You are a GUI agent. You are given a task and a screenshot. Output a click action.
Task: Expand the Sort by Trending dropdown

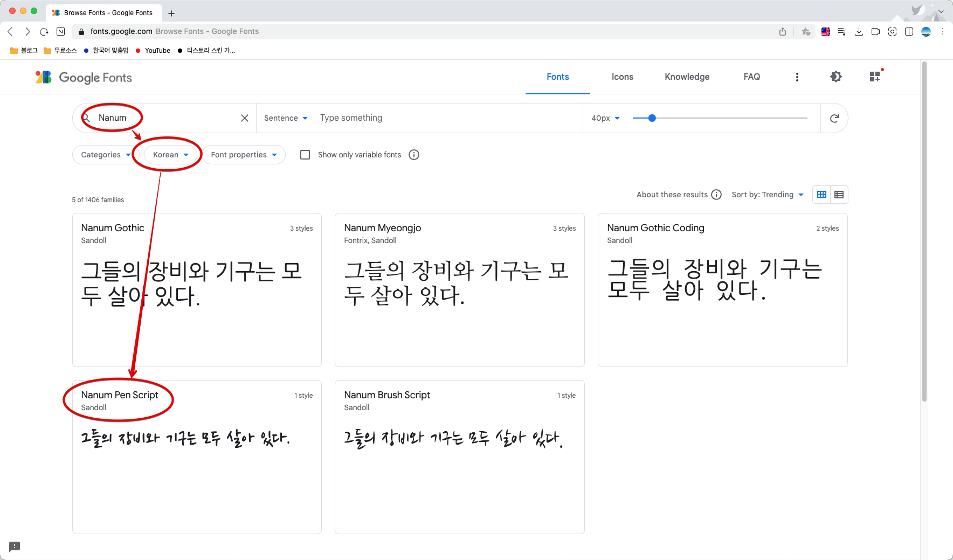(768, 195)
